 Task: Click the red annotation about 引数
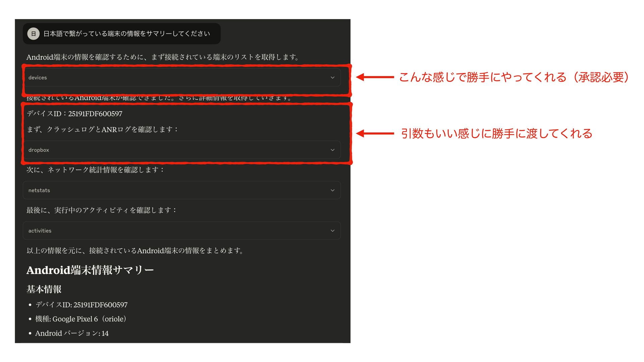pyautogui.click(x=496, y=133)
